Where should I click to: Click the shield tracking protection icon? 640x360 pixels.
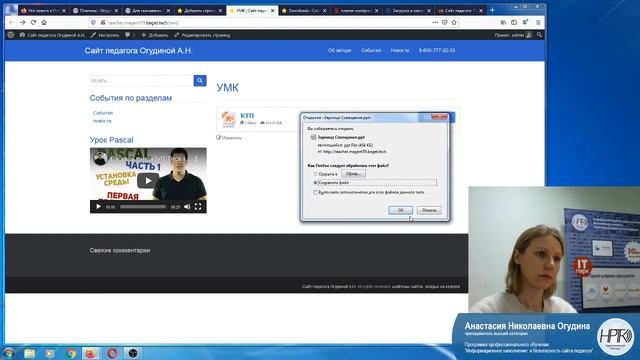pyautogui.click(x=93, y=22)
